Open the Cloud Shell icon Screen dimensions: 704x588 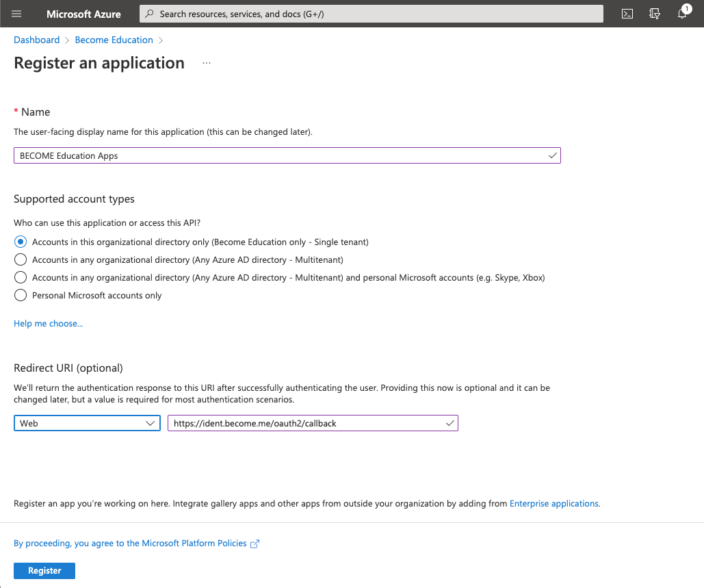tap(627, 14)
